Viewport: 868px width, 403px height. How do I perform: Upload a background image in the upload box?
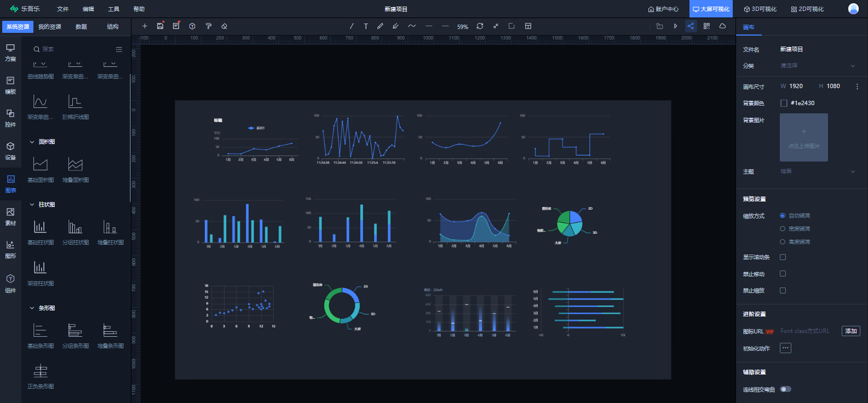click(804, 137)
